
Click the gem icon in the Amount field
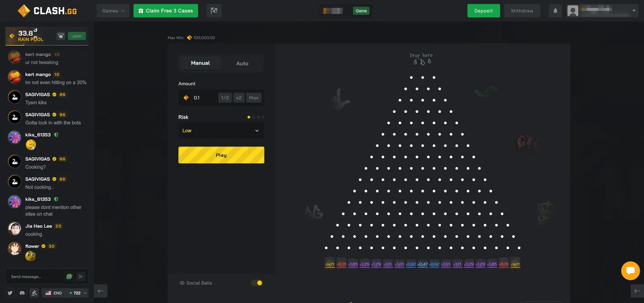coord(186,98)
